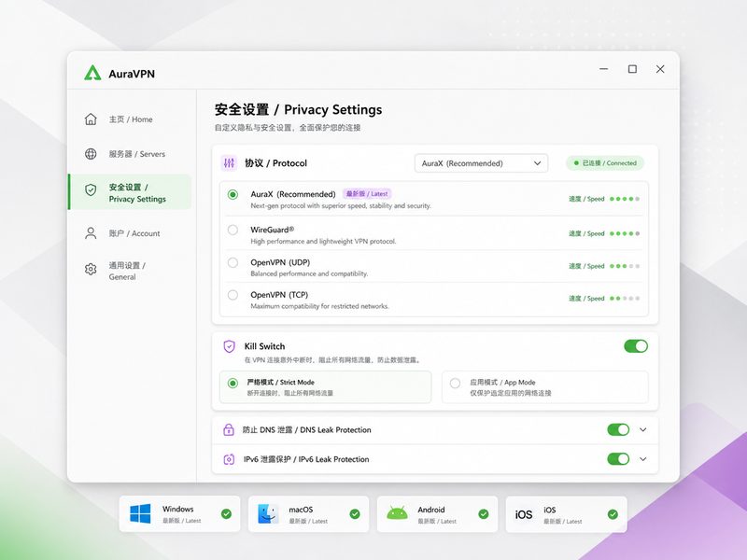Click OpenVPN (TCP) speed rating dots

click(x=625, y=298)
